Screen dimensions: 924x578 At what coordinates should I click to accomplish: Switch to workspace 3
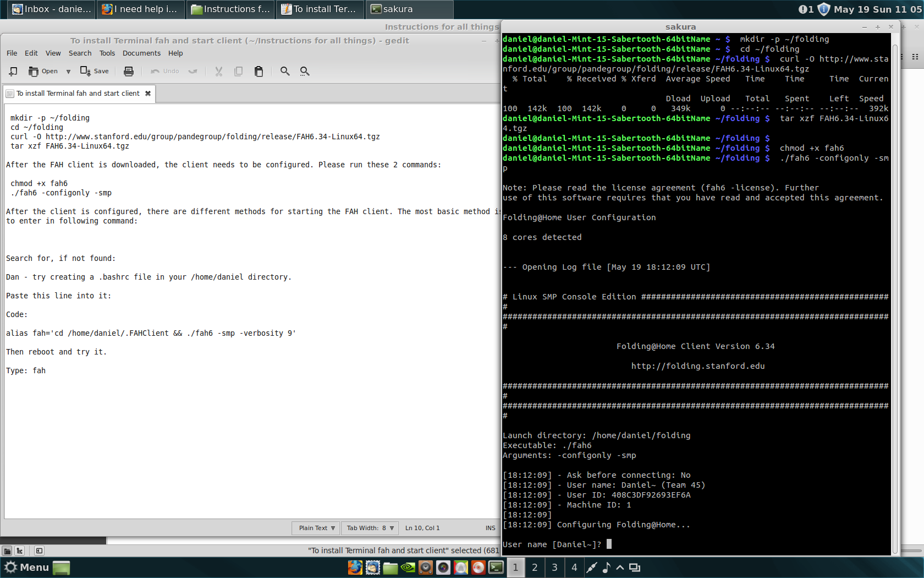pyautogui.click(x=554, y=568)
